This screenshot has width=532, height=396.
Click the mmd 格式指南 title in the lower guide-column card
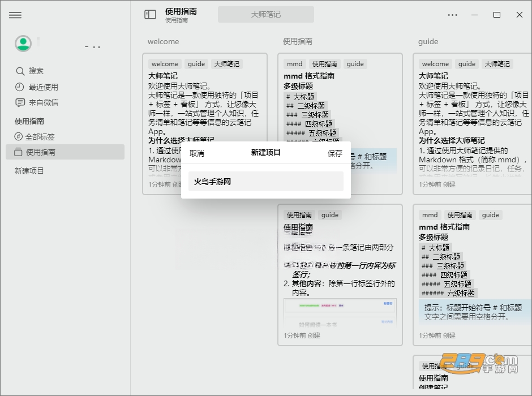pyautogui.click(x=444, y=227)
